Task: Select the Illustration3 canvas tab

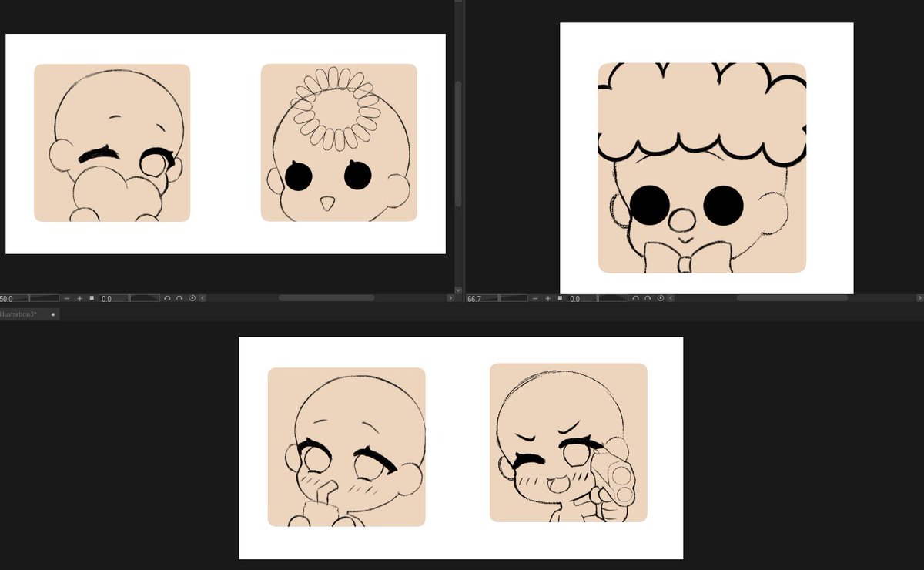Action: [x=19, y=313]
